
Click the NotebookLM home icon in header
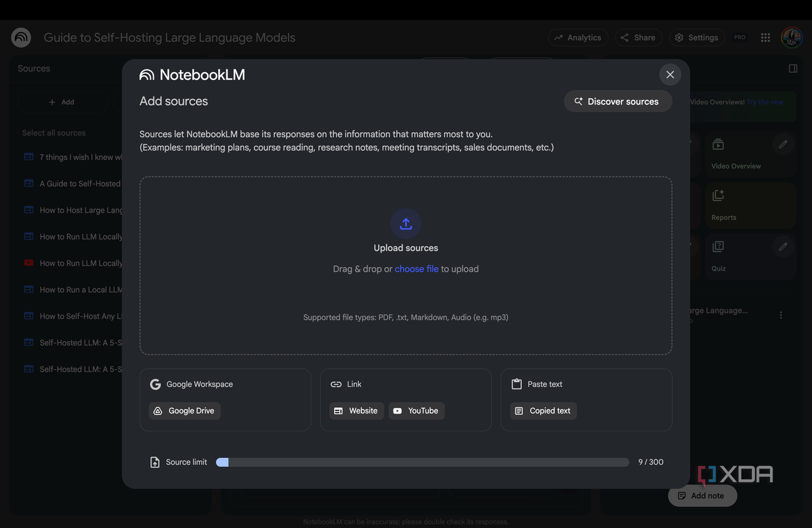[21, 38]
